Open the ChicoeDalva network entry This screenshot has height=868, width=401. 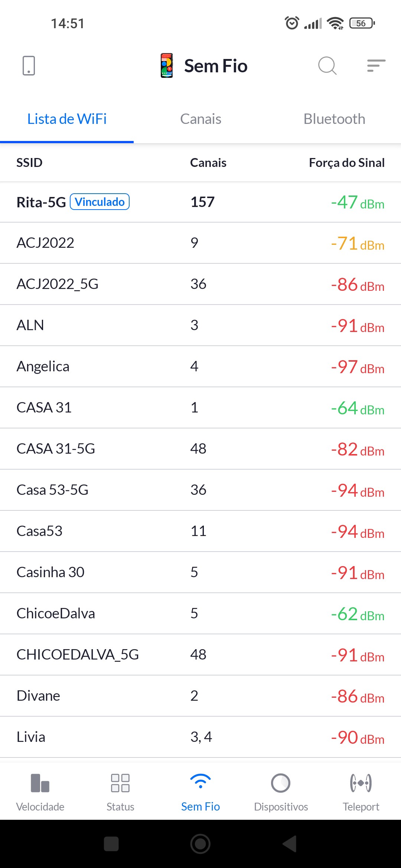tap(200, 614)
